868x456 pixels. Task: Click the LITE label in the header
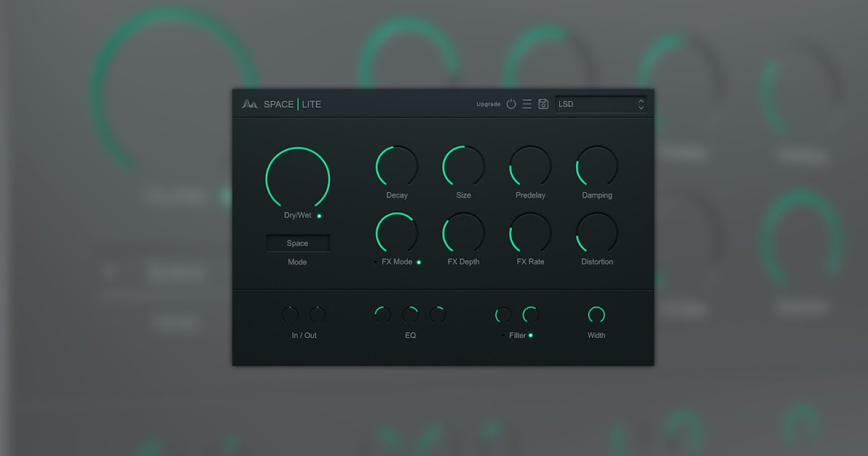(x=311, y=104)
